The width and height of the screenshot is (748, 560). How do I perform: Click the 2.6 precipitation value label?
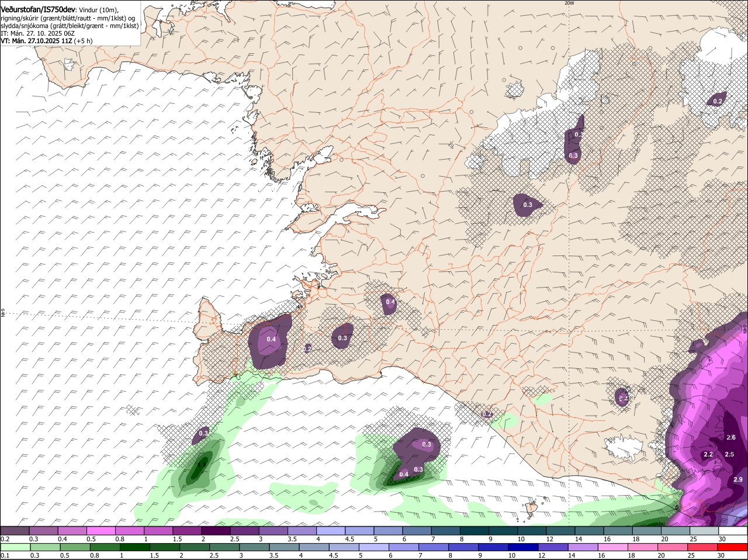pos(730,437)
